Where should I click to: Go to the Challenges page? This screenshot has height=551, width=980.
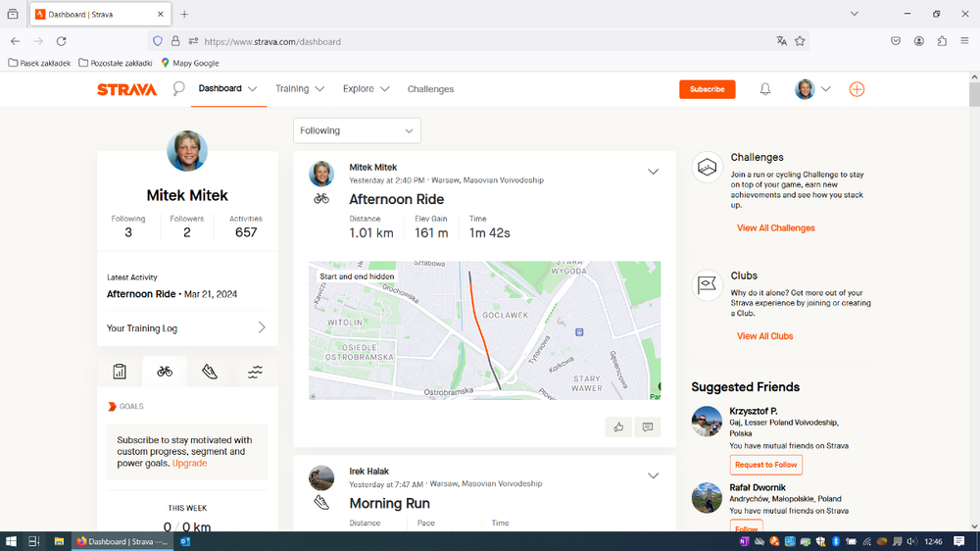coord(430,89)
